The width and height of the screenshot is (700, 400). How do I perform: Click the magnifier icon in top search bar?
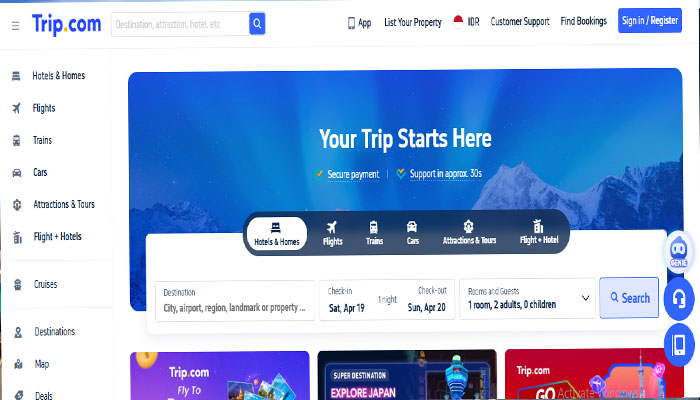pyautogui.click(x=257, y=24)
